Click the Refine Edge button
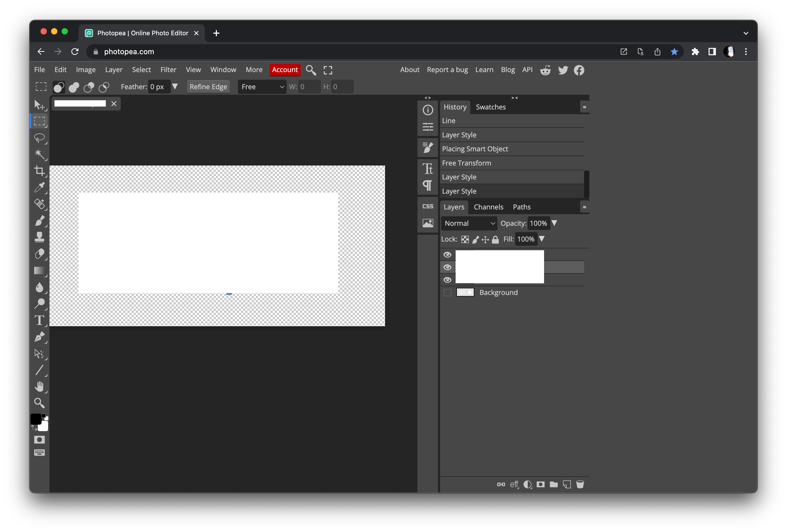Viewport: 787px width, 532px height. pos(208,87)
